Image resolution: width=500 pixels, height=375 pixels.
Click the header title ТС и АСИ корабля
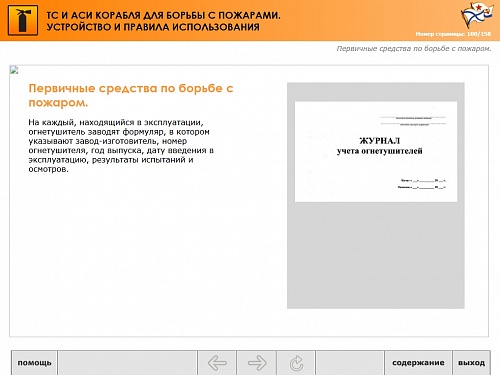tap(163, 15)
